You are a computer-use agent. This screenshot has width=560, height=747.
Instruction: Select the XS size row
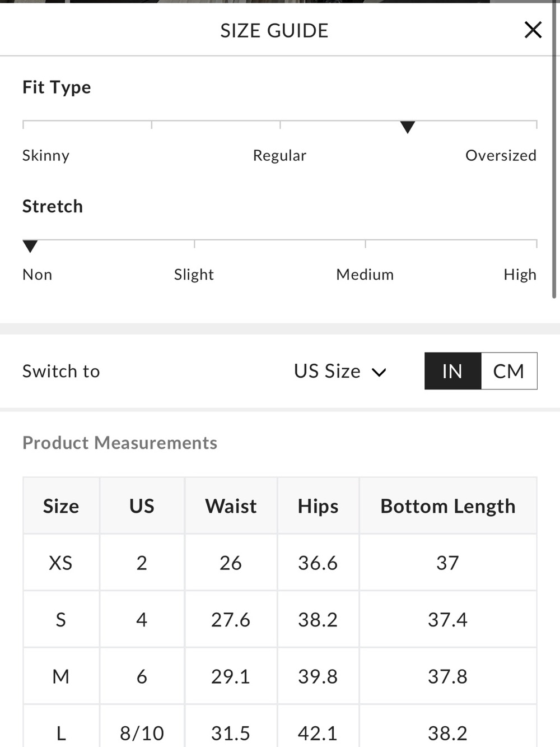[280, 563]
